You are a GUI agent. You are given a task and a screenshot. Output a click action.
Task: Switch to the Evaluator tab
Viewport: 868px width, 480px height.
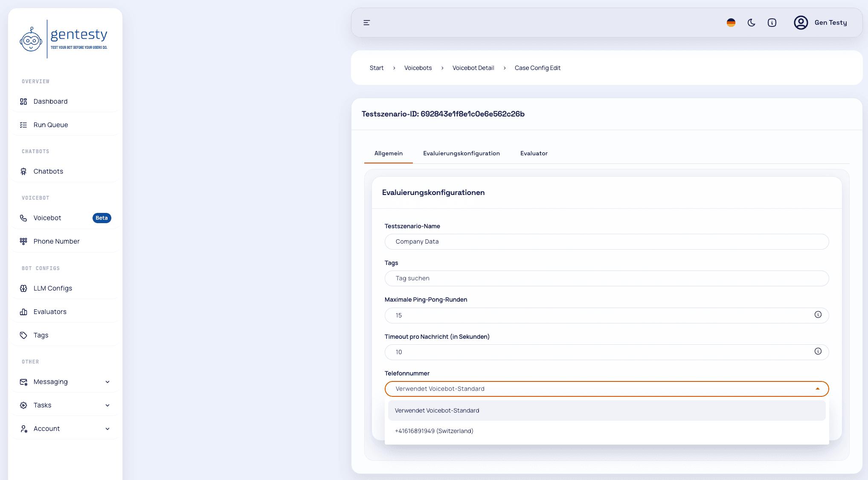534,153
